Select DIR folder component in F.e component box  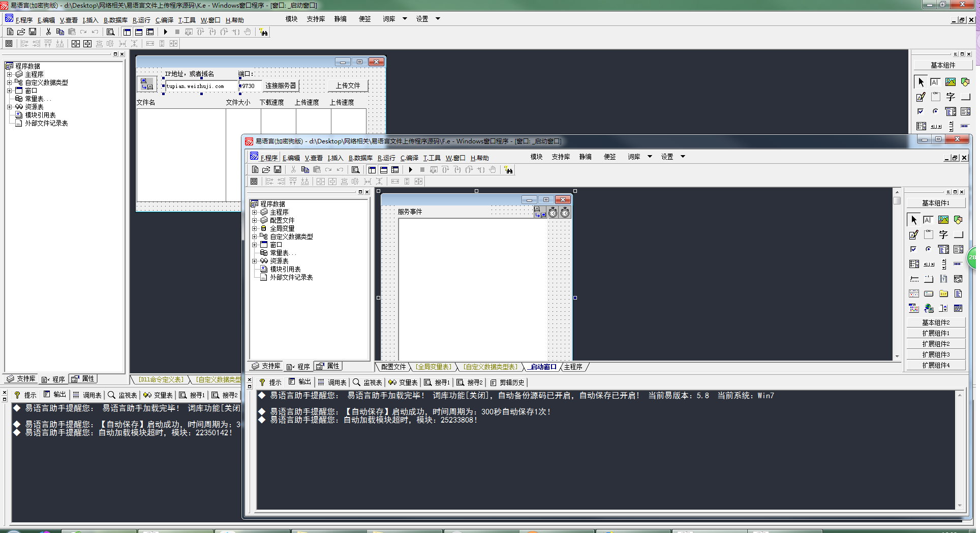click(x=943, y=293)
